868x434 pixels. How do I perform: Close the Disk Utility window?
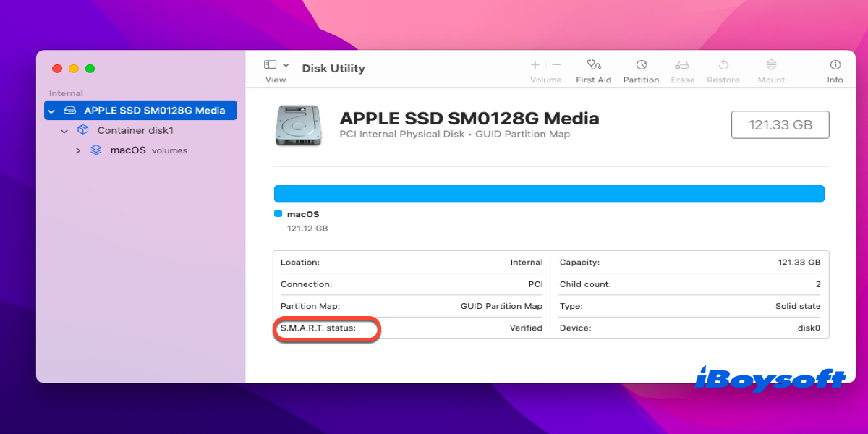57,69
